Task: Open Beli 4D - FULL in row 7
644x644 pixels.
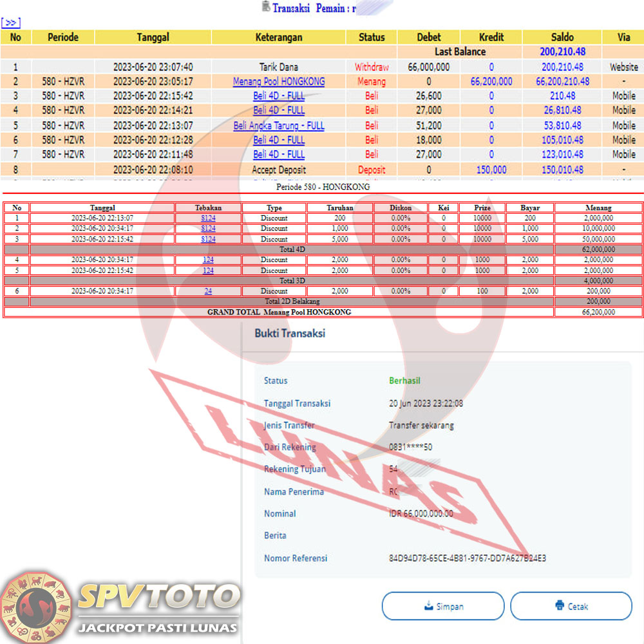Action: tap(279, 155)
